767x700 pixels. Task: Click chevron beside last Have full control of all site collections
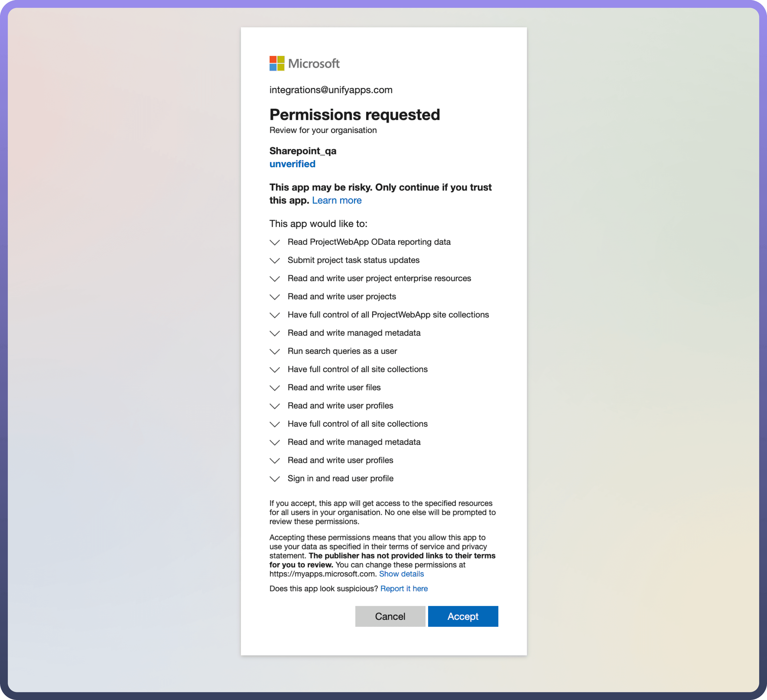[275, 424]
